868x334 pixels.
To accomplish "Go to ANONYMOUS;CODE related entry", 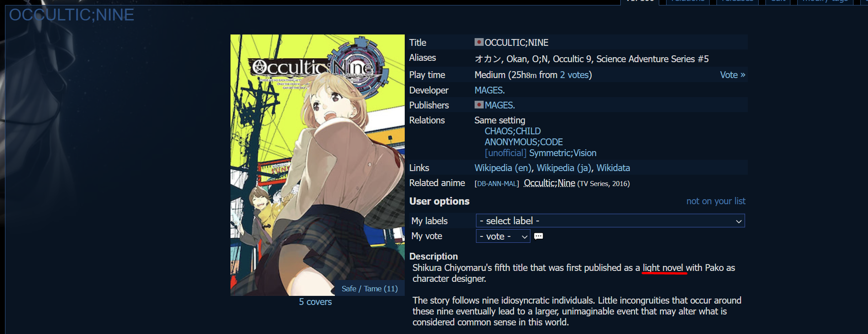I will [x=524, y=142].
